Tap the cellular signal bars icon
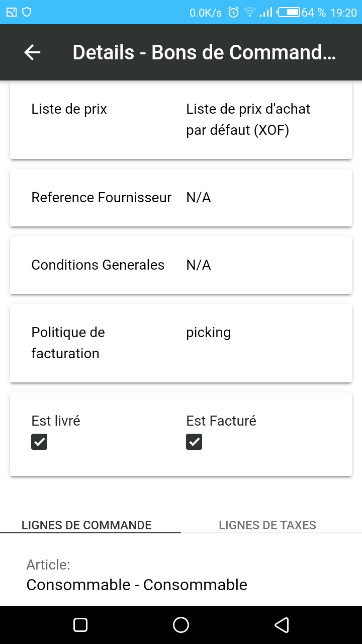This screenshot has height=644, width=362. 266,13
